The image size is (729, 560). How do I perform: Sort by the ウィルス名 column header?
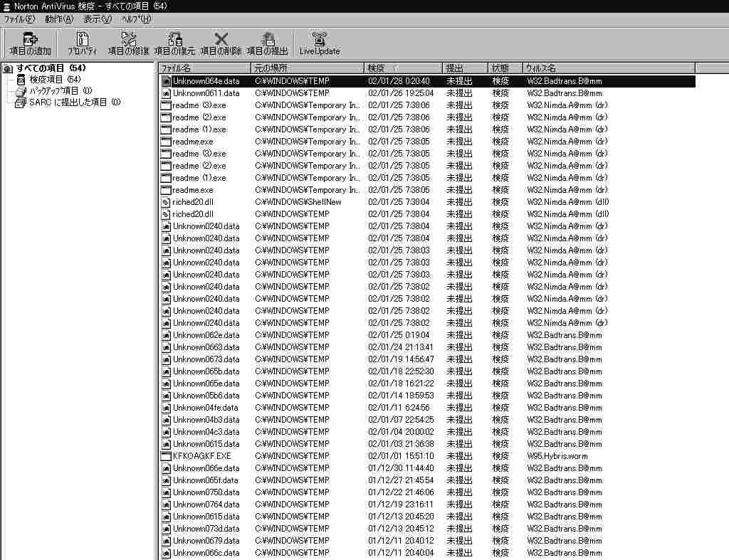(x=609, y=68)
